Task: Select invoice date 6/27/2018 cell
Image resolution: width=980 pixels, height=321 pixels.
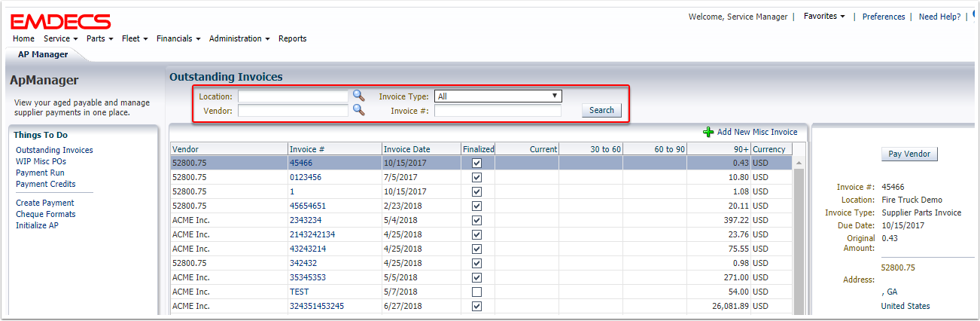Action: click(421, 307)
